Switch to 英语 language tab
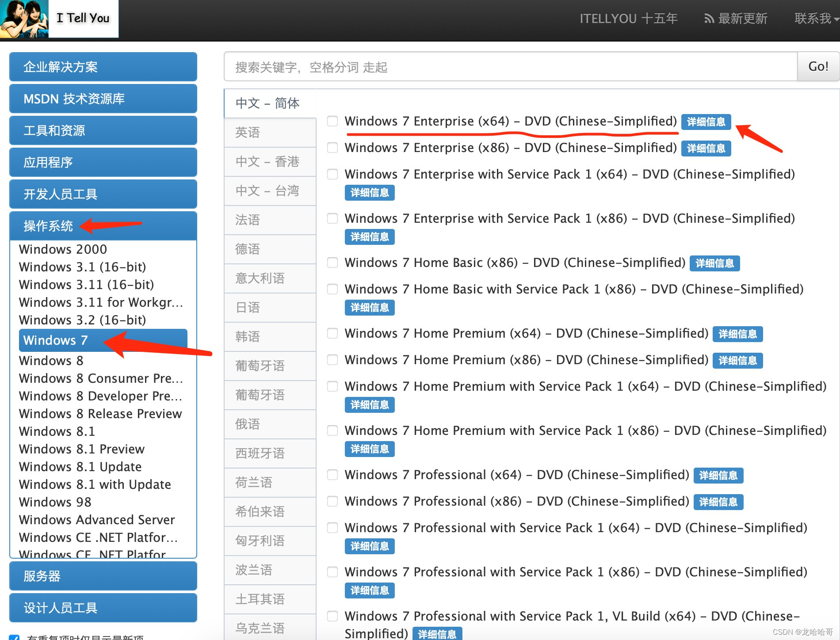This screenshot has width=840, height=640. [270, 133]
